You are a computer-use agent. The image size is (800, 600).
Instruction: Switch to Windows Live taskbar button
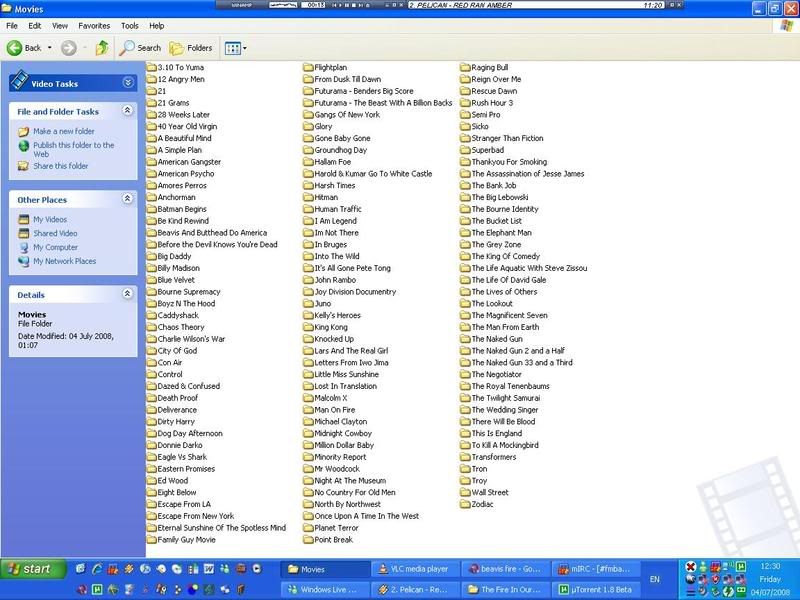325,590
